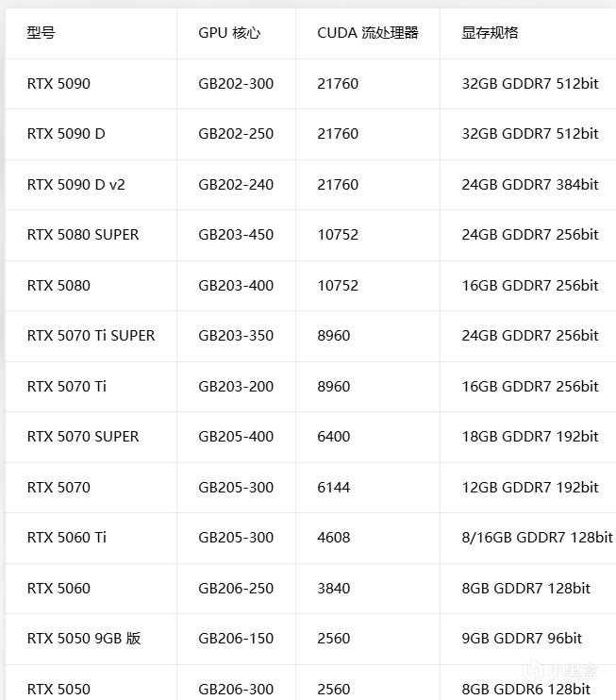Screen dimensions: 616x700
Task: Click the 显存规格 column header
Action: (x=491, y=33)
